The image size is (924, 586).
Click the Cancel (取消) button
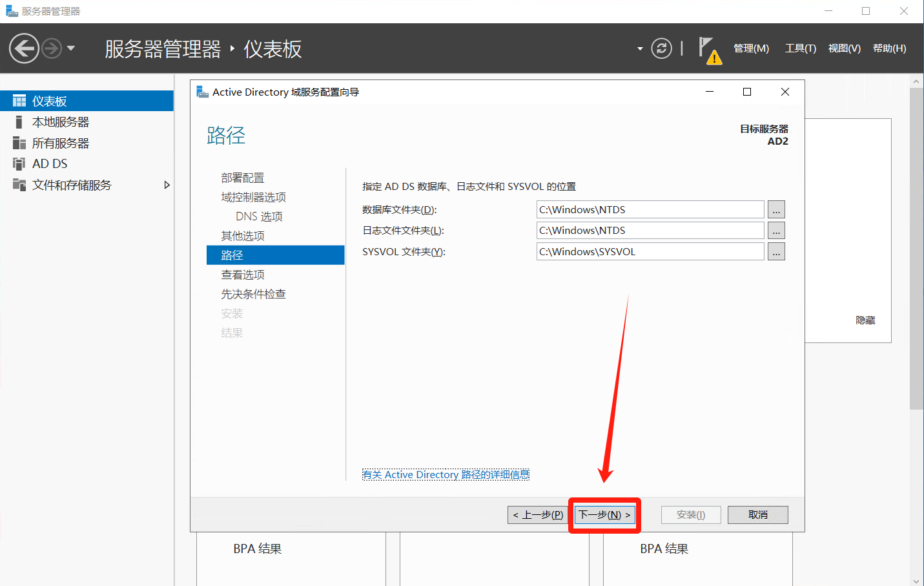[x=757, y=515]
